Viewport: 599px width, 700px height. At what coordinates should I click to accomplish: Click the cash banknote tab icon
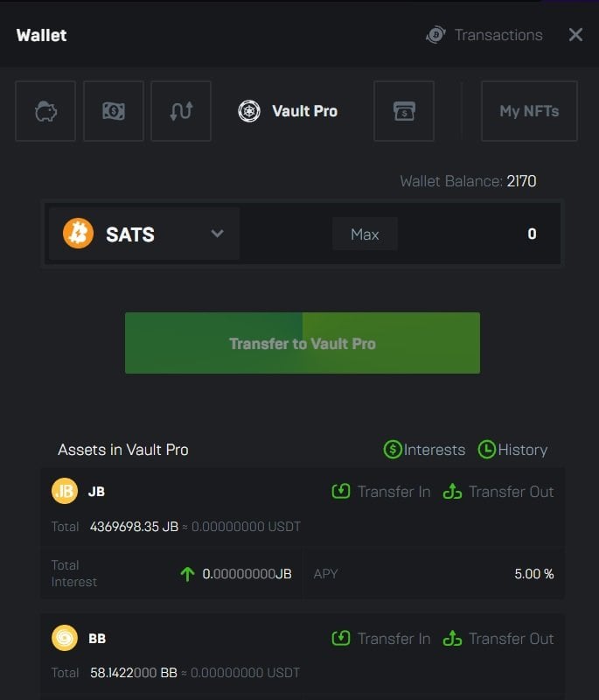(x=114, y=111)
